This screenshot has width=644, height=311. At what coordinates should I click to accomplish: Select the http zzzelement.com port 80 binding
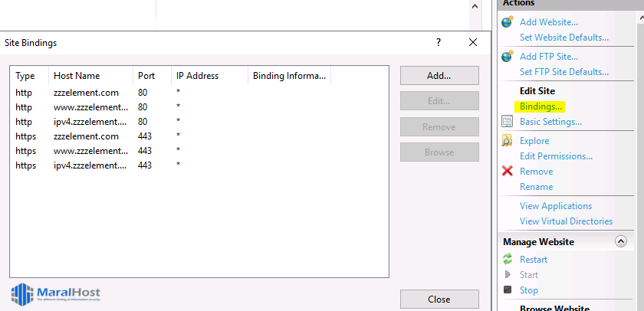point(84,92)
